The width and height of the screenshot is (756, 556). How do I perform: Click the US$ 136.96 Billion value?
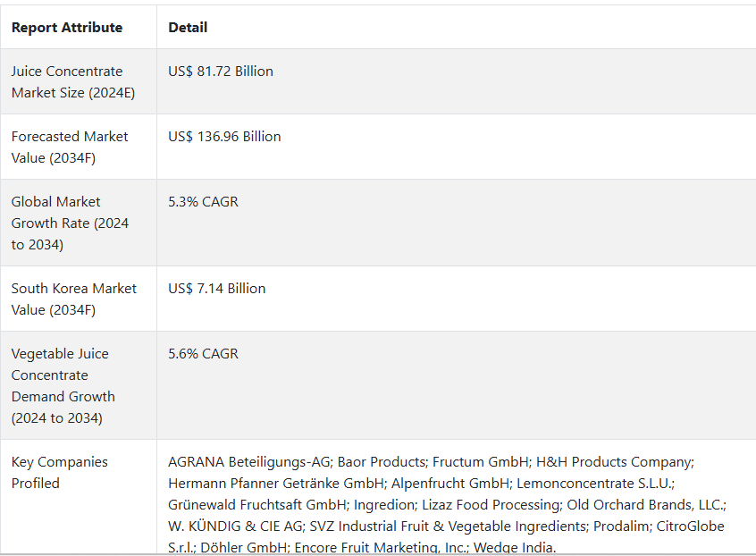point(224,137)
